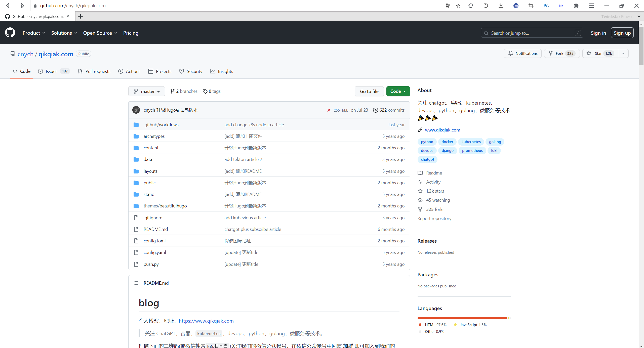Image resolution: width=644 pixels, height=348 pixels.
Task: Click the translate page icon in address bar
Action: pos(448,6)
